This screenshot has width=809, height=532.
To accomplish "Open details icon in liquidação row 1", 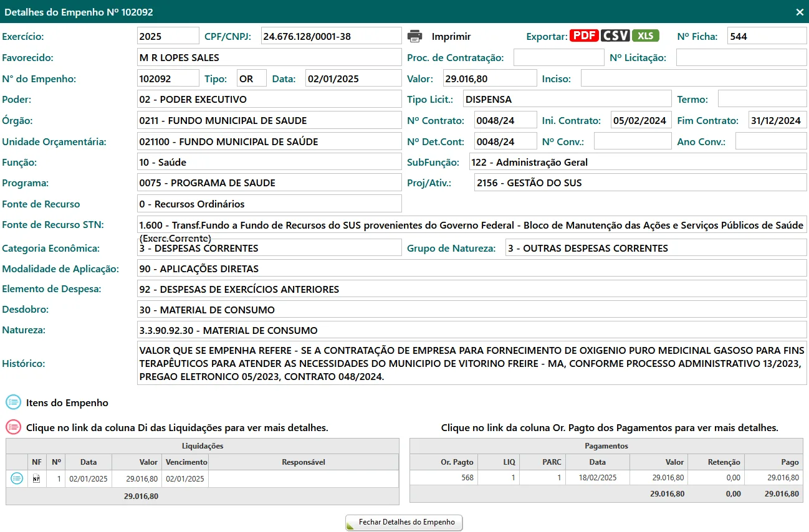I will point(17,478).
